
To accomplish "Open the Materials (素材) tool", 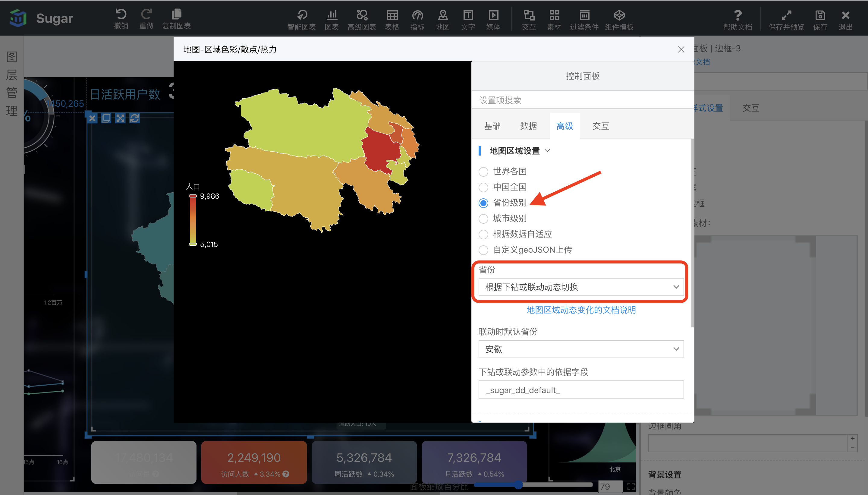I will (554, 20).
